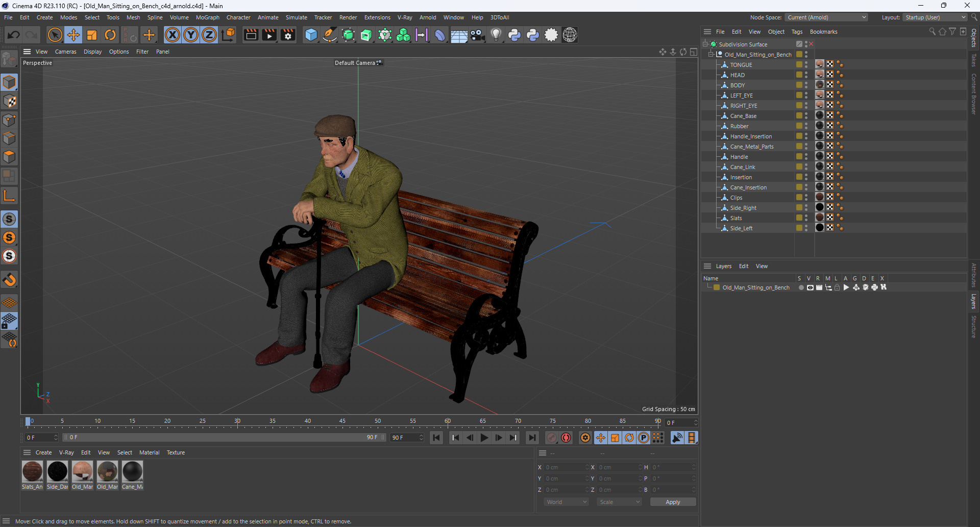Click Render View clapperboard icon
This screenshot has width=980, height=527.
click(251, 35)
